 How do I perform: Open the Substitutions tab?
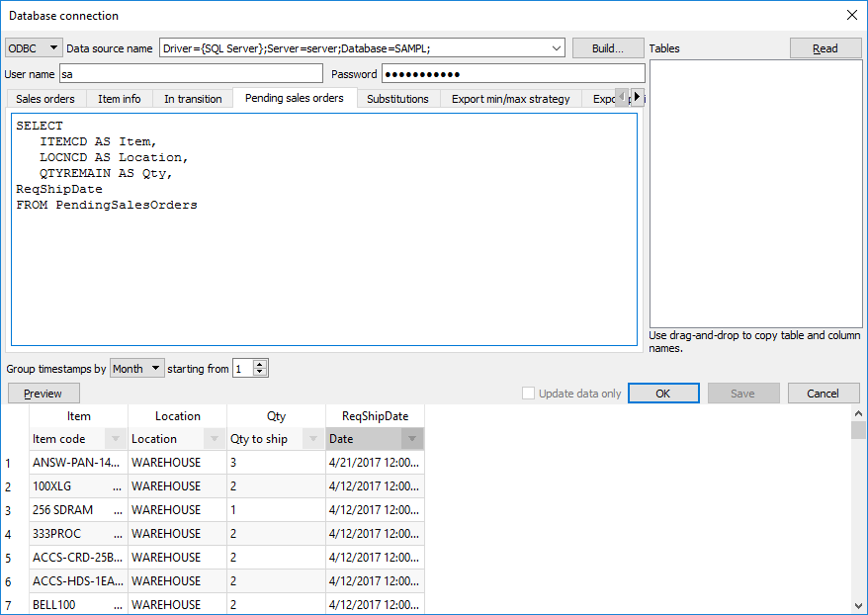tap(397, 99)
